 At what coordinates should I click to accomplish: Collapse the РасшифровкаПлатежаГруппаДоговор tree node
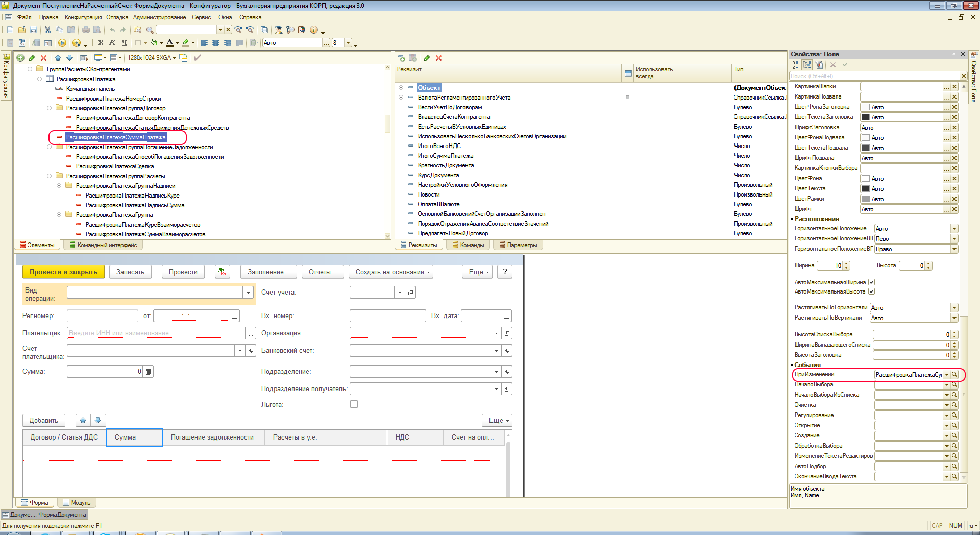click(50, 108)
